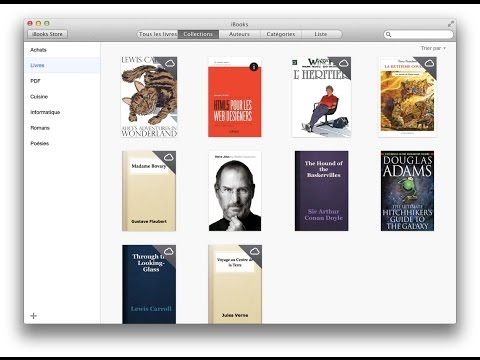The height and width of the screenshot is (360, 480).
Task: Close the iBooks window
Action: pos(30,23)
